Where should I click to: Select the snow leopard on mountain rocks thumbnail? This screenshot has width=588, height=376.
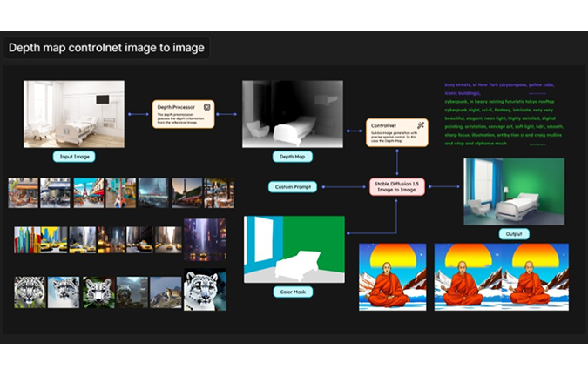[166, 292]
